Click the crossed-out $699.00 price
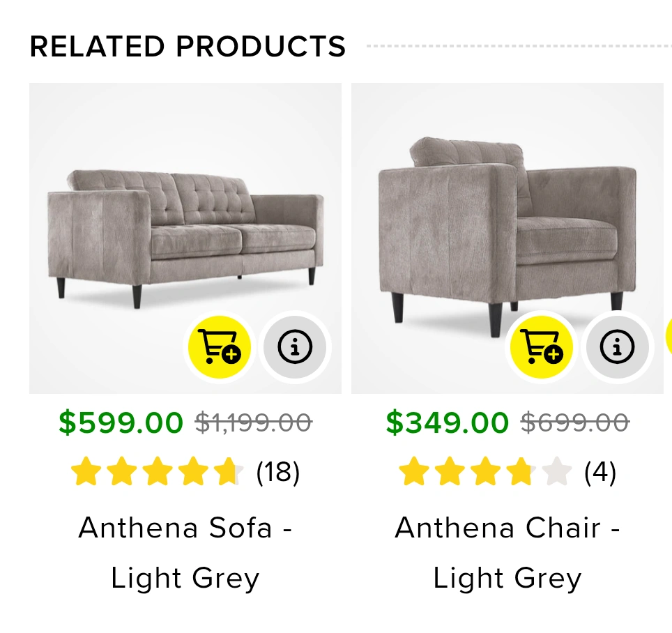 [575, 422]
